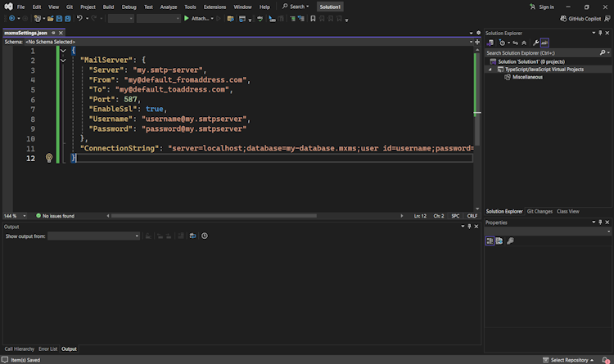The height and width of the screenshot is (364, 614).
Task: Click the lightbulb quick actions icon
Action: click(x=48, y=158)
